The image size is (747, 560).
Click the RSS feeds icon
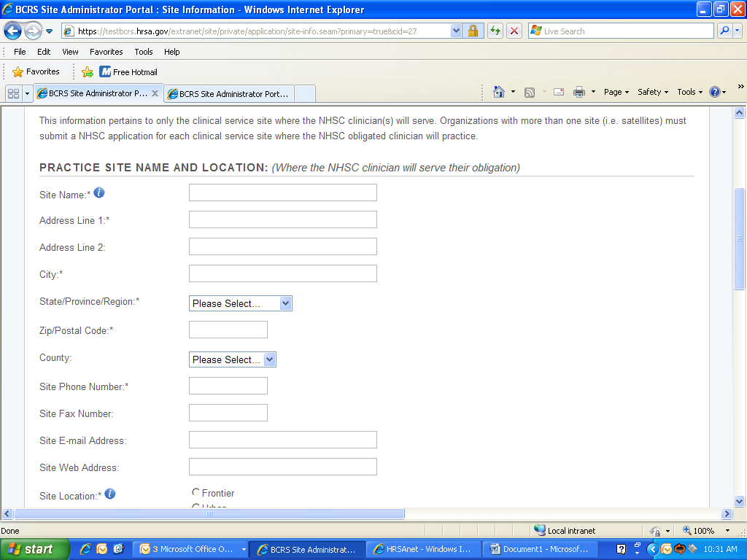(530, 93)
